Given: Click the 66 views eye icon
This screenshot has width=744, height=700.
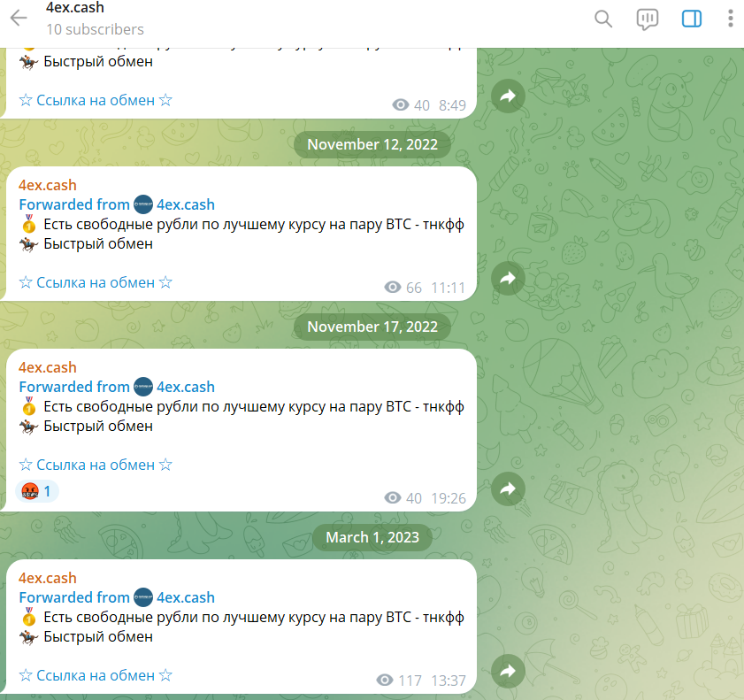Looking at the screenshot, I should (393, 287).
